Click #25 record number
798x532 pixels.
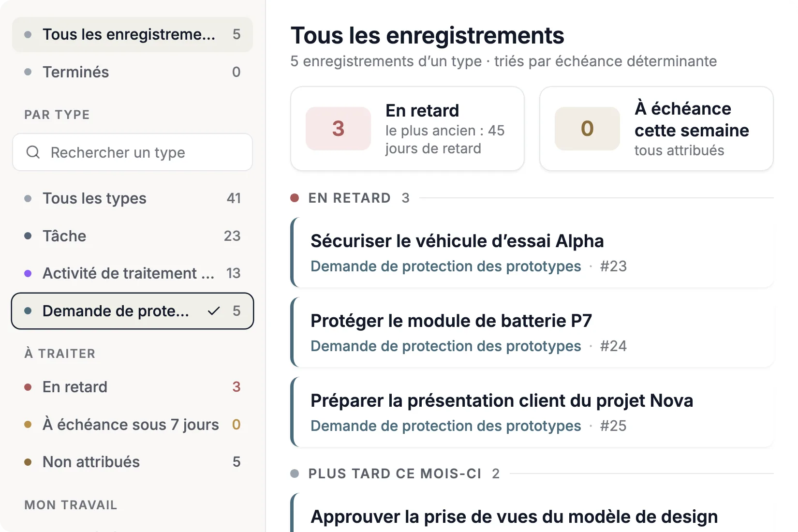pyautogui.click(x=613, y=426)
